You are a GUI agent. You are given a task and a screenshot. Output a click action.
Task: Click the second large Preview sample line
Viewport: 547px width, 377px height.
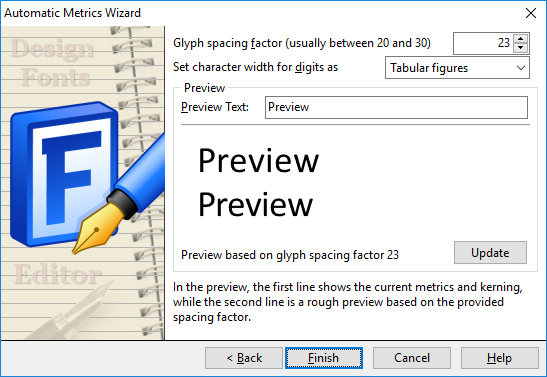click(x=255, y=205)
